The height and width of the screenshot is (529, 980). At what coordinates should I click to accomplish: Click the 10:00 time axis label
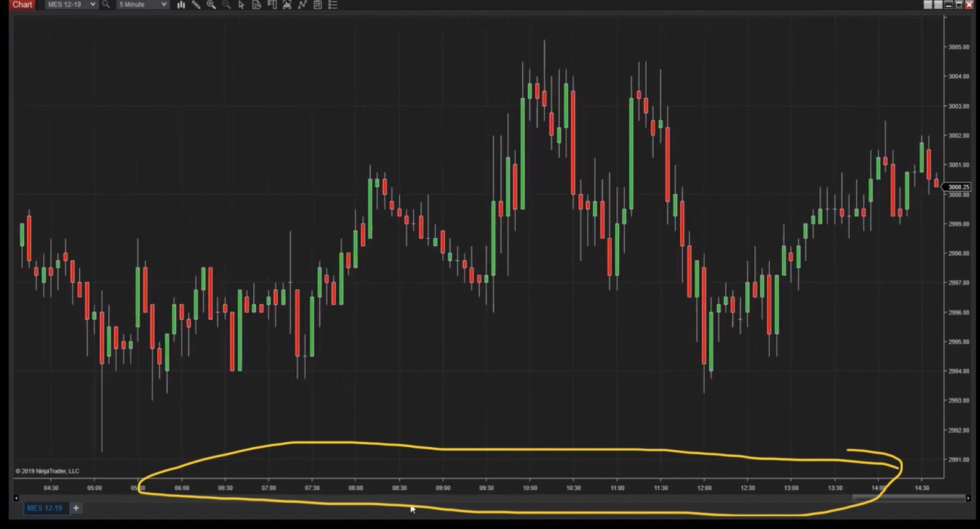coord(530,488)
